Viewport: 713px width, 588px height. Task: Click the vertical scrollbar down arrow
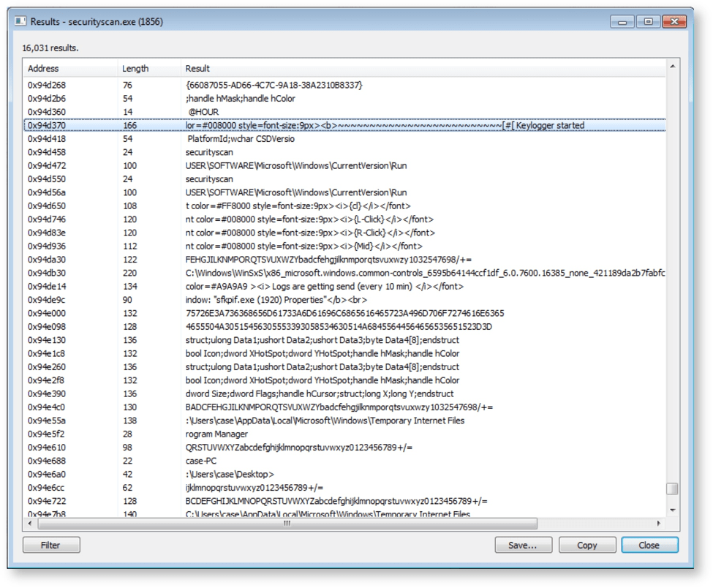coord(673,510)
